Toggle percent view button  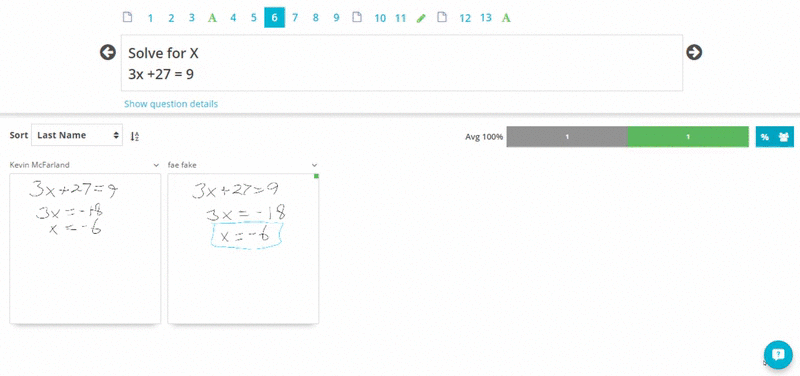765,137
